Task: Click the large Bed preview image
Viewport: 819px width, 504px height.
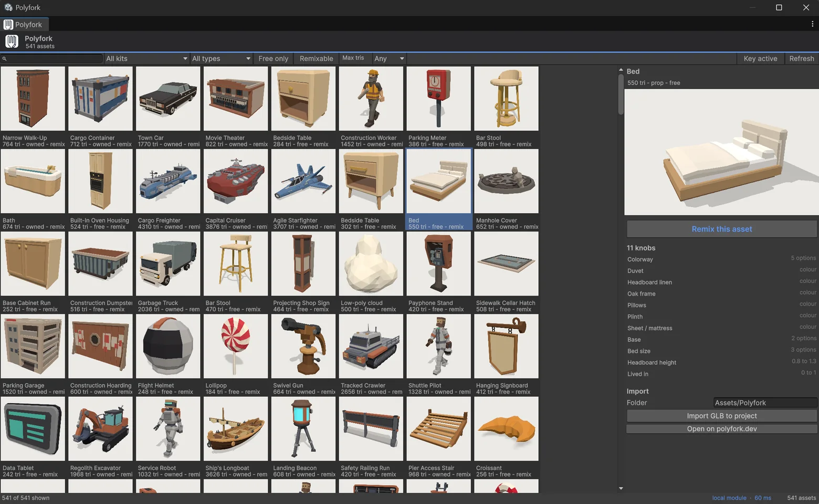Action: pos(721,152)
